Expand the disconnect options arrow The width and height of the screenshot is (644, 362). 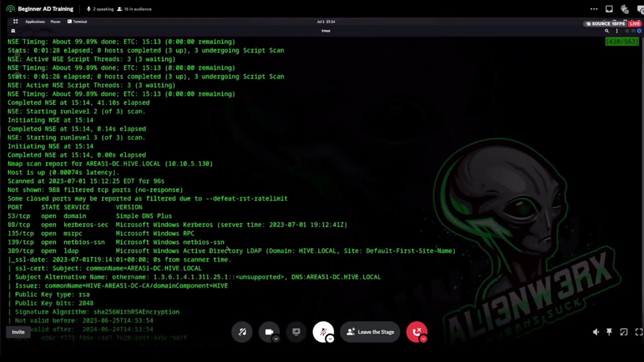coord(423,339)
